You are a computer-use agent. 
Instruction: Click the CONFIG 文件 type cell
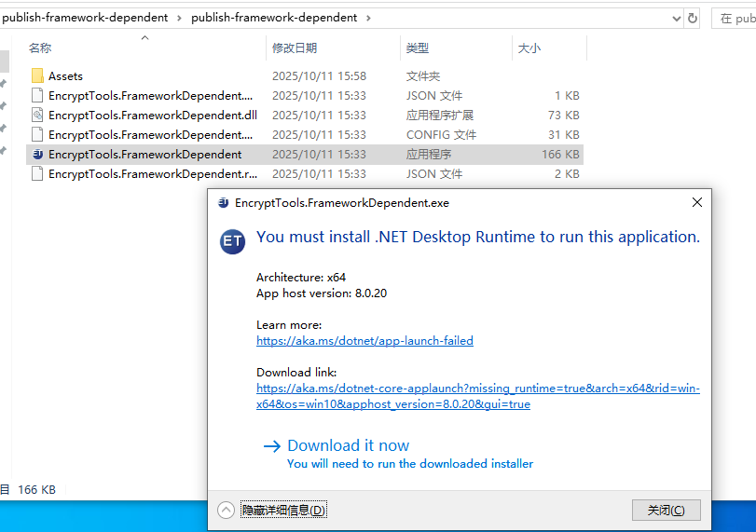pos(441,134)
